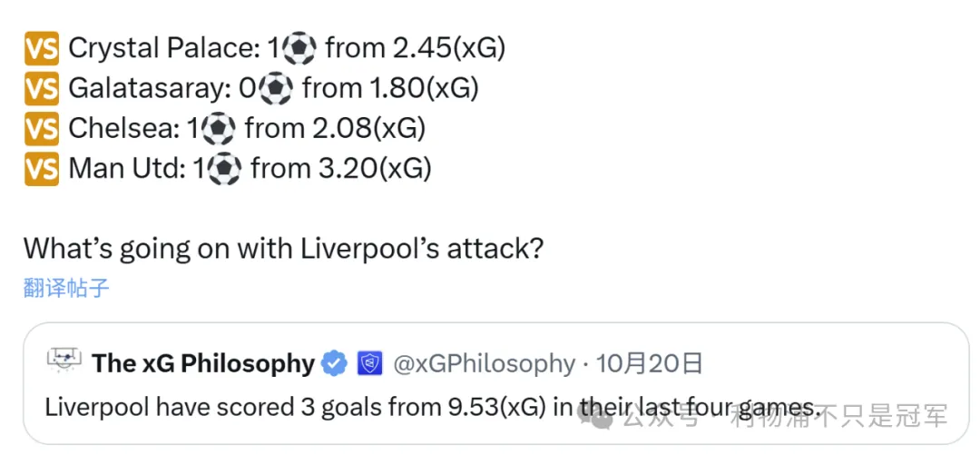Click the blue verified badge of xG Philosophy

[x=334, y=364]
